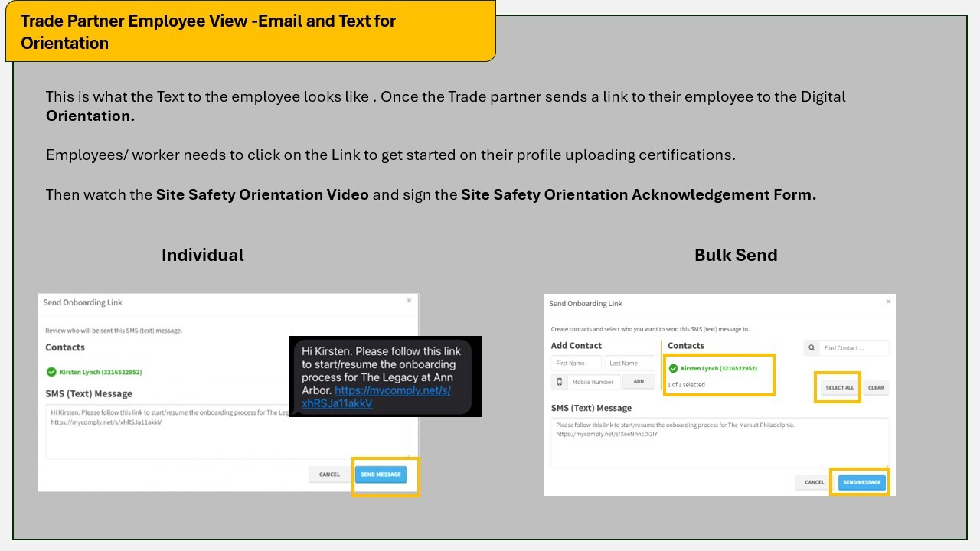Click the Find Contact search box

click(x=854, y=348)
